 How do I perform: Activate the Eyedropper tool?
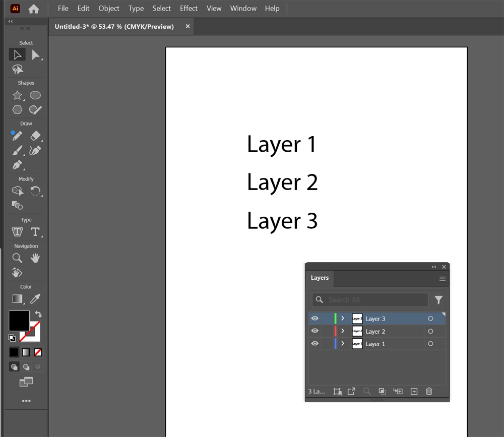pyautogui.click(x=35, y=299)
